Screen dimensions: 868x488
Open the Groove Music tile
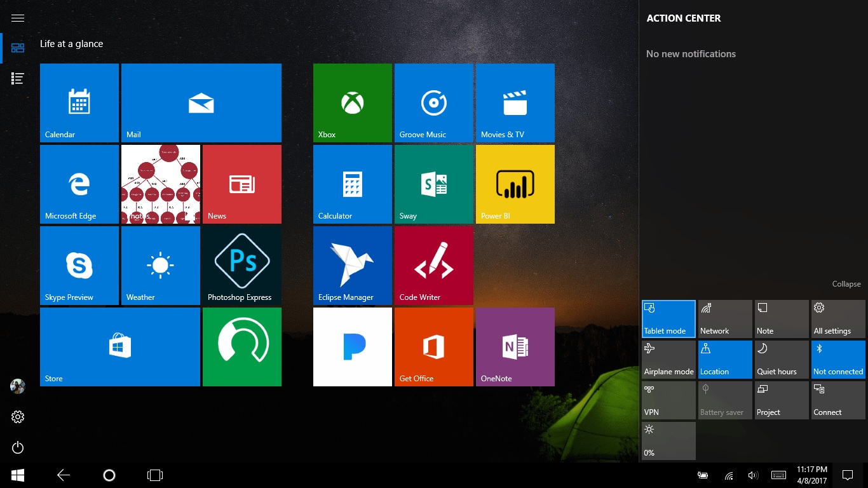[433, 102]
